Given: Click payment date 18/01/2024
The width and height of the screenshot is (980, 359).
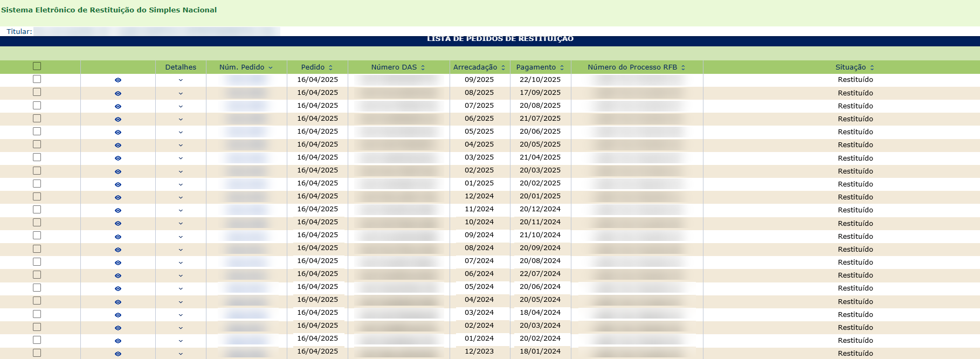Looking at the screenshot, I should point(540,351).
